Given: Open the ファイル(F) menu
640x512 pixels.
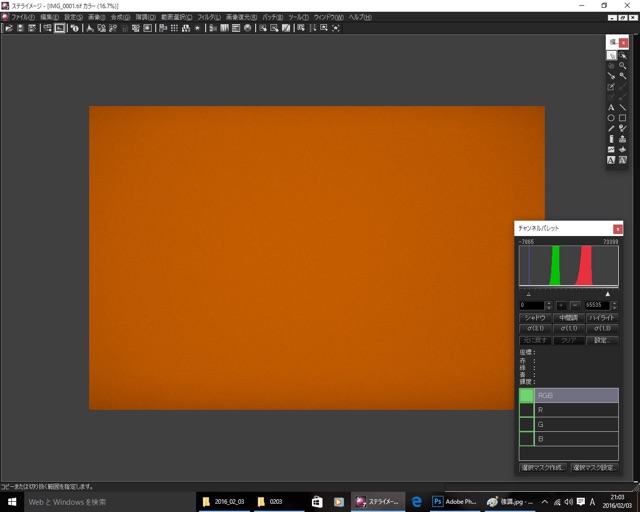Looking at the screenshot, I should click(22, 17).
